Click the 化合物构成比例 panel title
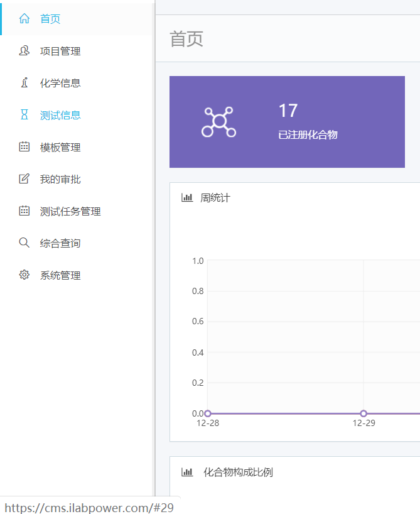 [238, 473]
